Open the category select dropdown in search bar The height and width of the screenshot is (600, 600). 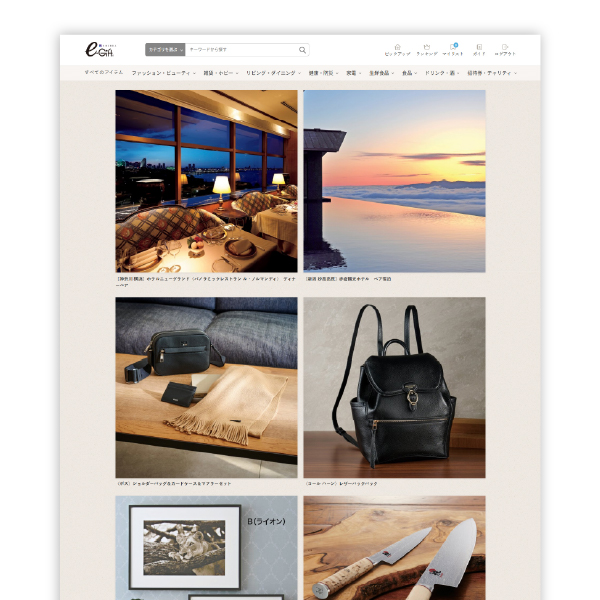point(166,50)
